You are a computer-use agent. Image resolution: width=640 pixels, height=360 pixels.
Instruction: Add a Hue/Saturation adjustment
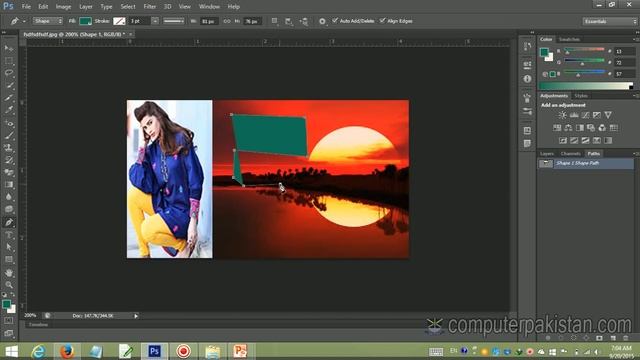point(557,128)
